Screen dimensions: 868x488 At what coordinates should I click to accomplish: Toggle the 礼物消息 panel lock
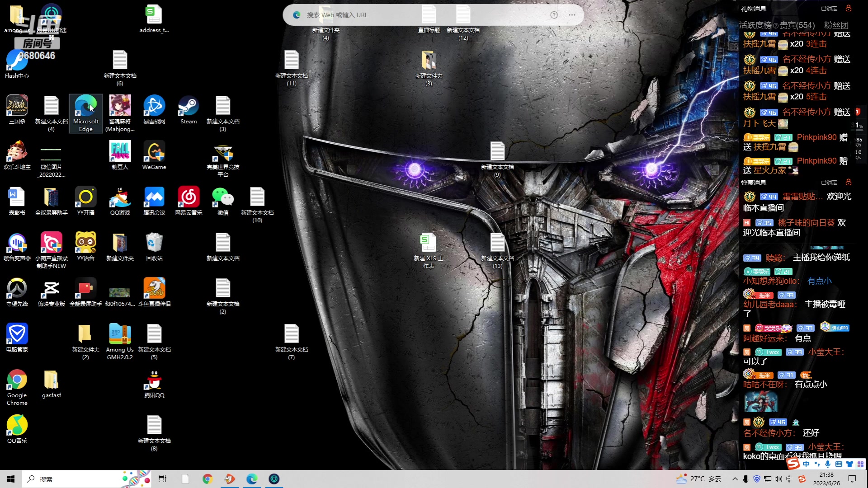[x=848, y=8]
